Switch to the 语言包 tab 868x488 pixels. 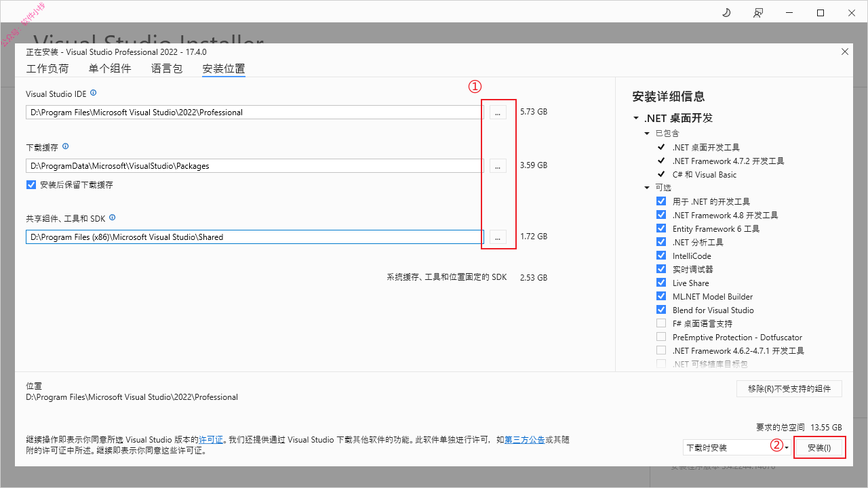(167, 68)
